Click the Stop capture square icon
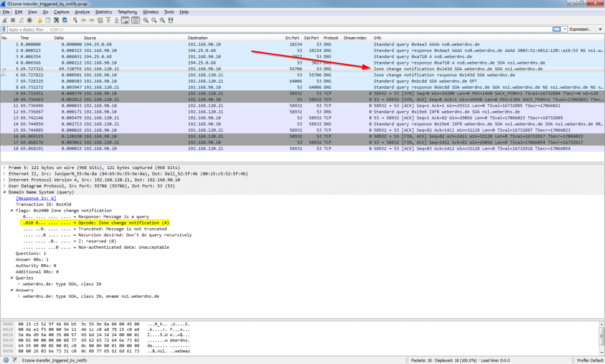The image size is (605, 364). click(x=13, y=20)
